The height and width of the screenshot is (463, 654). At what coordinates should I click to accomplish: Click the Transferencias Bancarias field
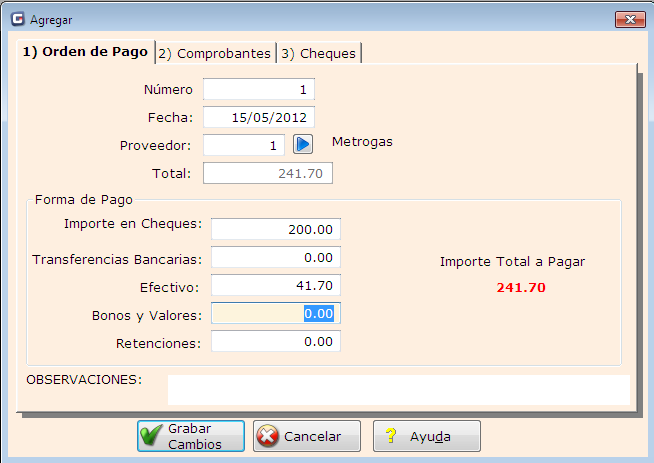tap(275, 257)
